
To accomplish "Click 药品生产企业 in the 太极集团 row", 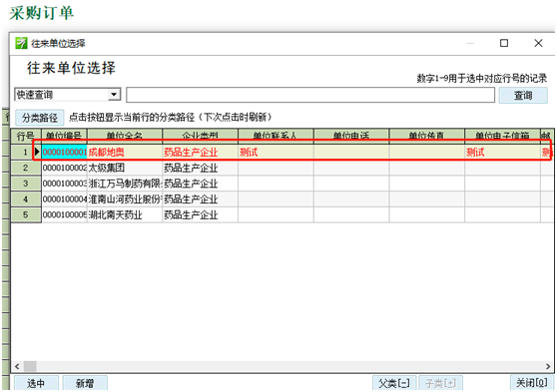I will tap(200, 168).
